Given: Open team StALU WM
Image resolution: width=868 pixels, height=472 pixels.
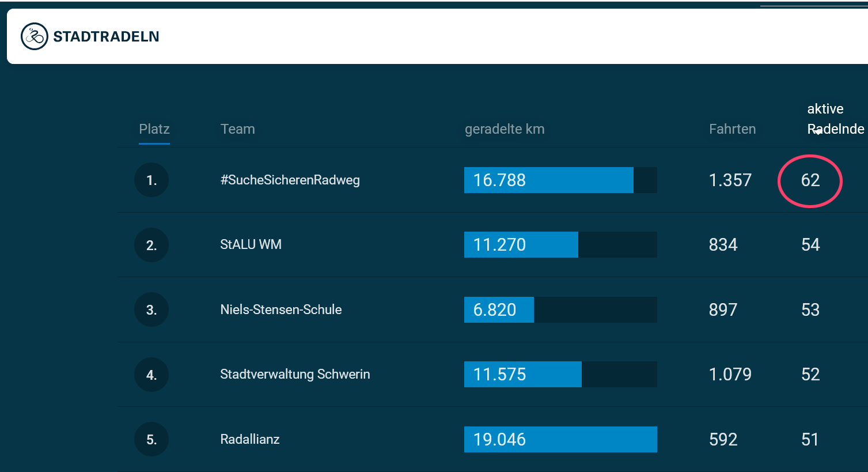Looking at the screenshot, I should (x=251, y=244).
